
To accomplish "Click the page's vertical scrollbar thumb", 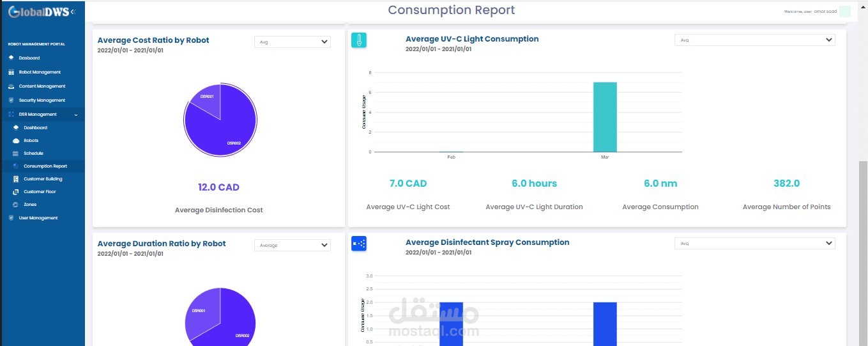I will [863, 253].
